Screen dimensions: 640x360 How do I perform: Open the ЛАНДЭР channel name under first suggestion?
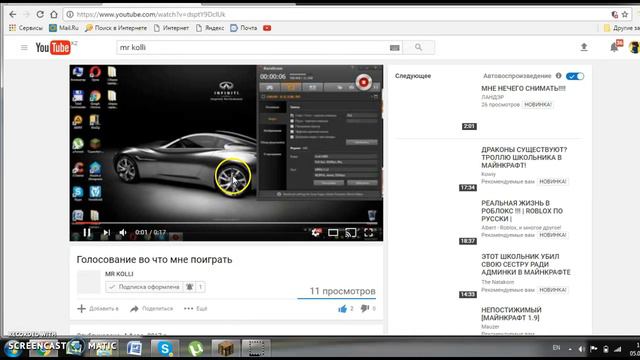coord(493,97)
